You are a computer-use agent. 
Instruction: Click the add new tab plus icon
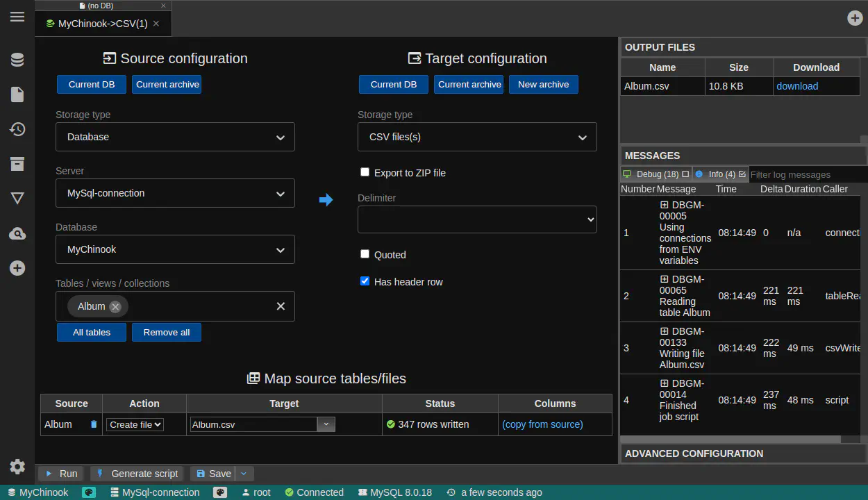pos(855,18)
